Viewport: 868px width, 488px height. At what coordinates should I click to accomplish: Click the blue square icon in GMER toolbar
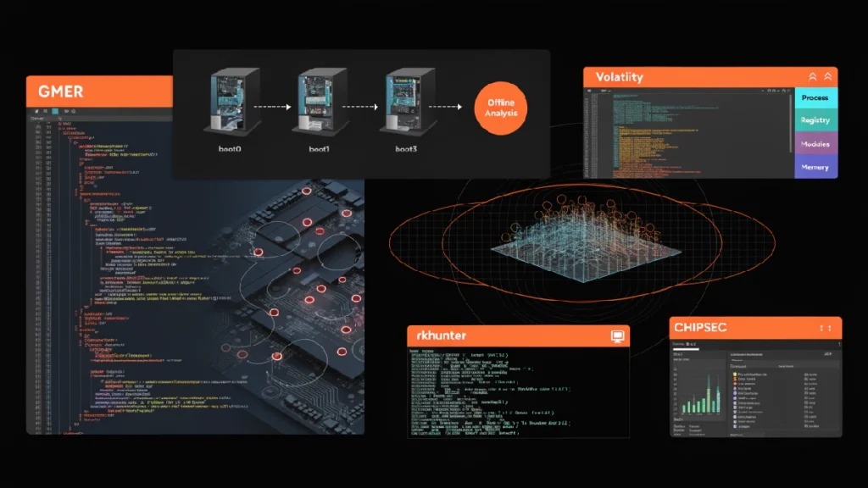coord(55,111)
